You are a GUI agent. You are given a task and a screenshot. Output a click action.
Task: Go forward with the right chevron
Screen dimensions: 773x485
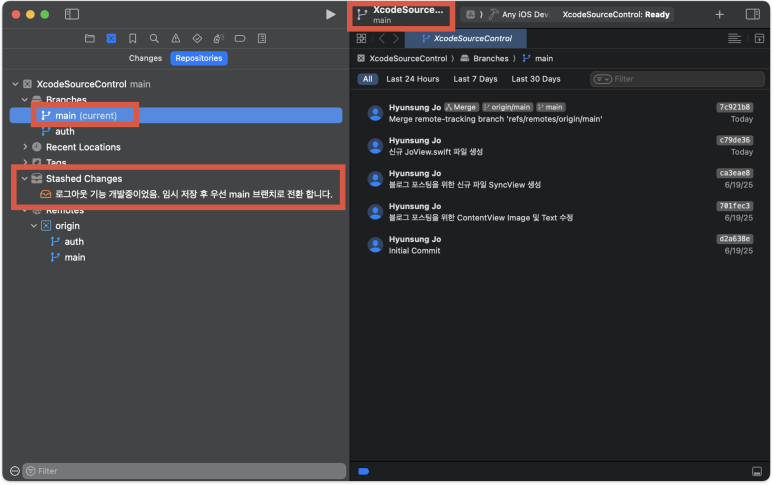tap(395, 38)
